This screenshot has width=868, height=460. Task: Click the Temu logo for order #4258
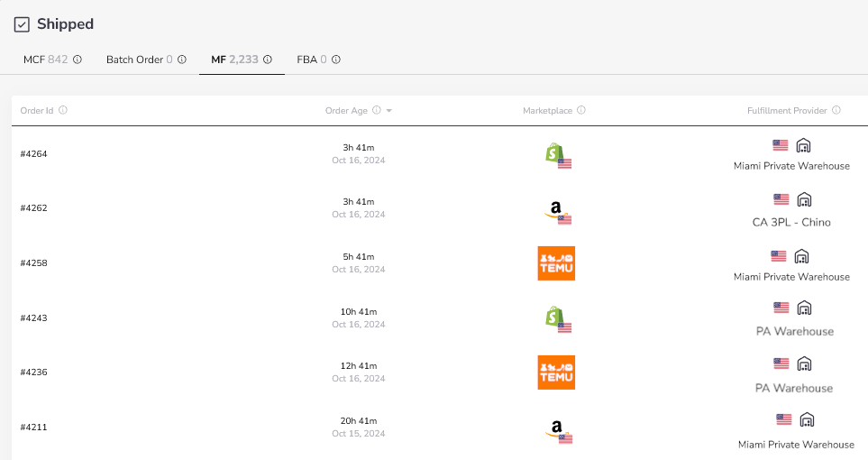(556, 263)
